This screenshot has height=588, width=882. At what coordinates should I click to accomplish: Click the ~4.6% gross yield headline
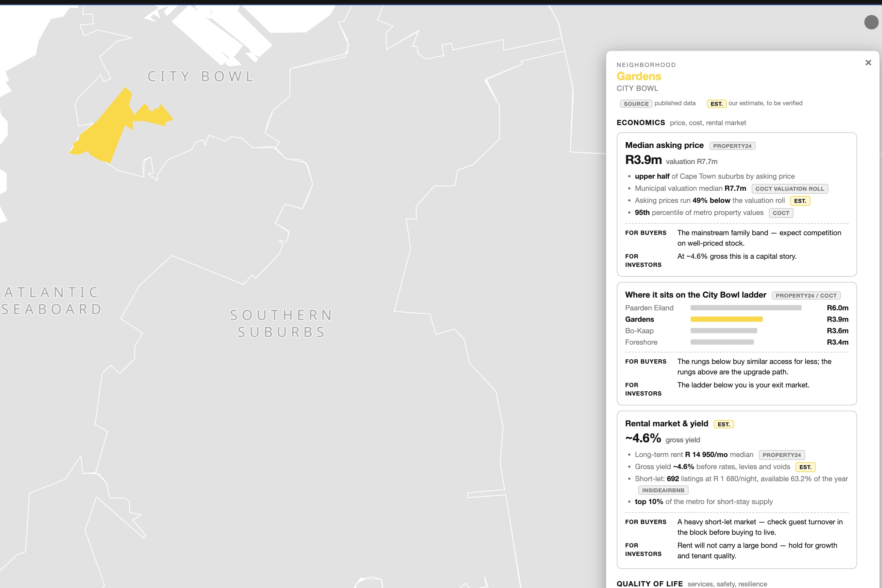(643, 438)
